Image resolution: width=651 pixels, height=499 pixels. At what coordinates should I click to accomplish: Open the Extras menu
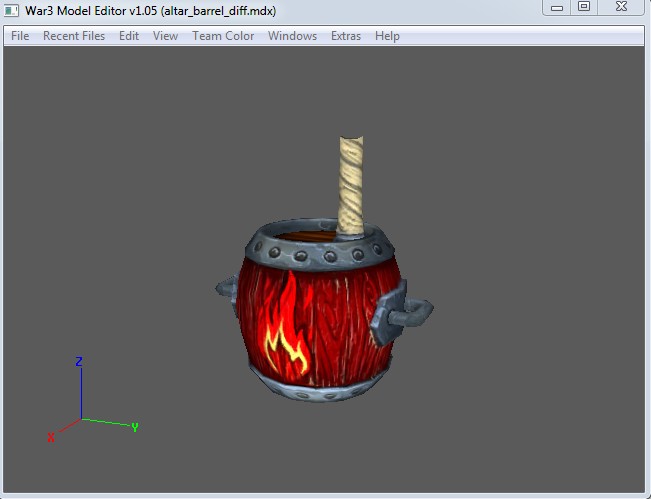pyautogui.click(x=346, y=36)
